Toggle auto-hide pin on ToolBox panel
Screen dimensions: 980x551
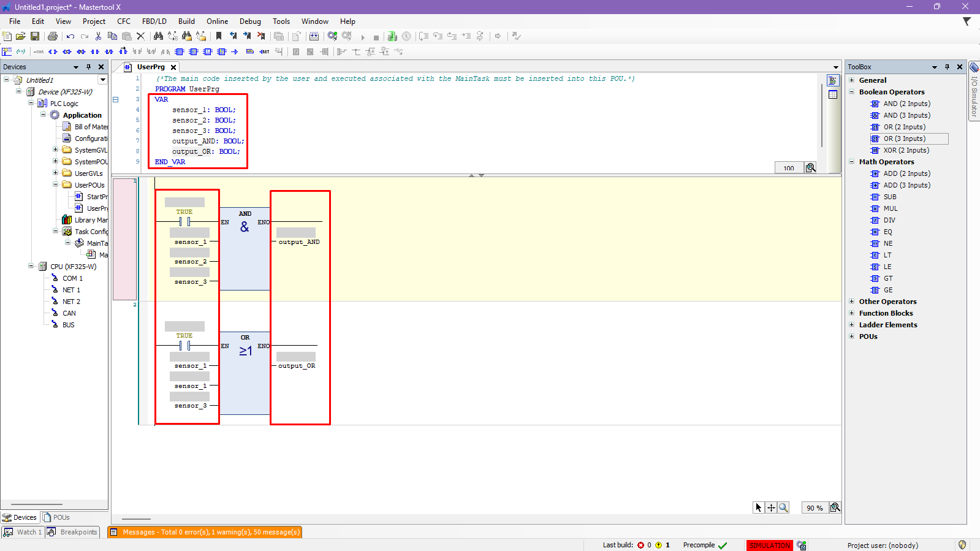pos(947,67)
